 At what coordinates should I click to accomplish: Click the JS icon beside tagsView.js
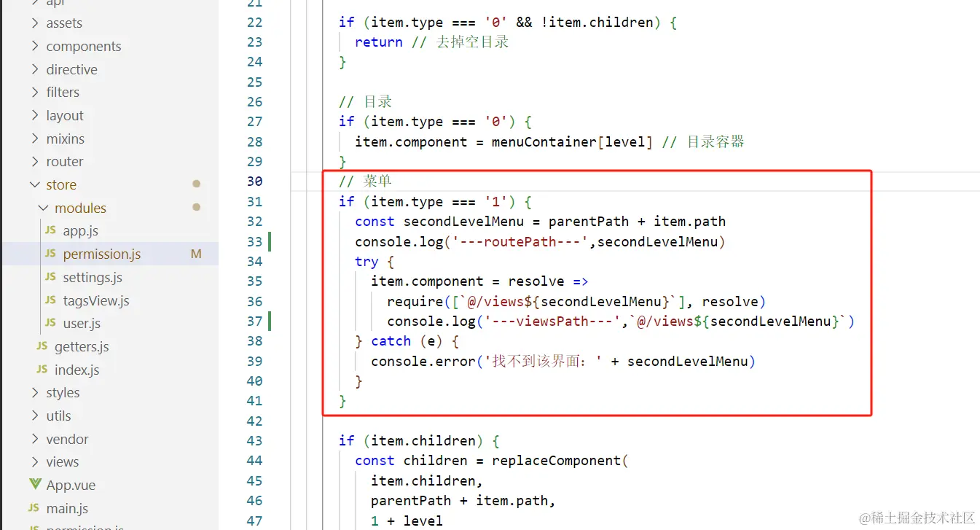click(x=50, y=300)
